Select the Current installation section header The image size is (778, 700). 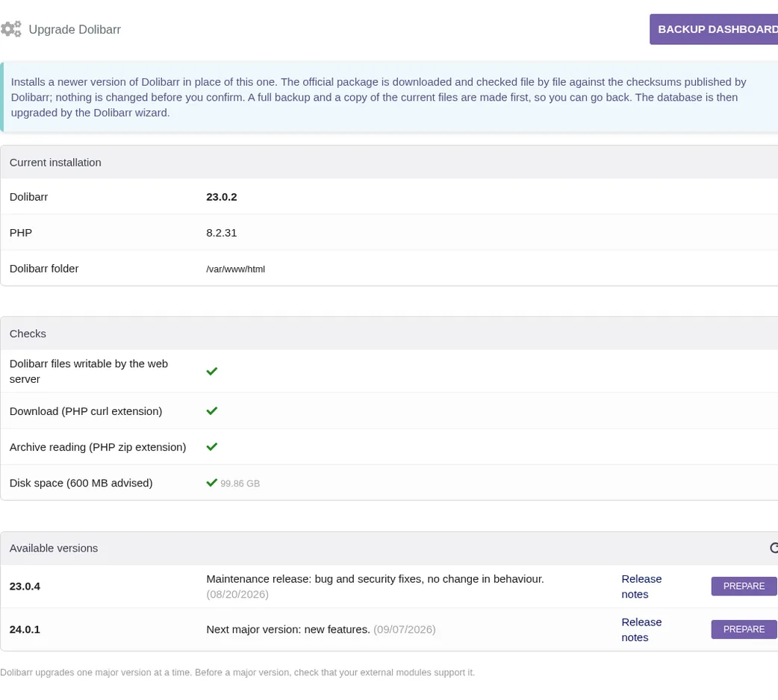[x=389, y=162]
